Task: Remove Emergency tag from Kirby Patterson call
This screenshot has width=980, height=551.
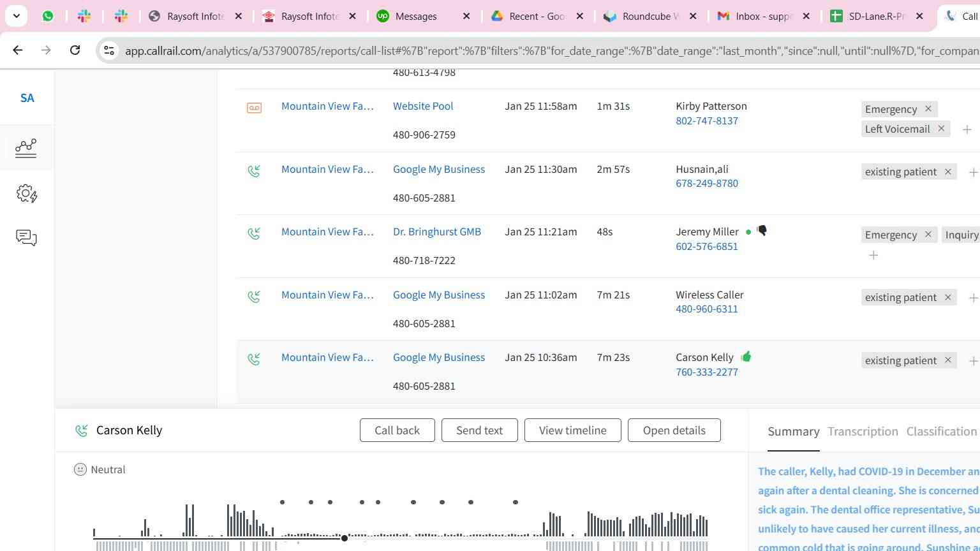Action: 928,109
